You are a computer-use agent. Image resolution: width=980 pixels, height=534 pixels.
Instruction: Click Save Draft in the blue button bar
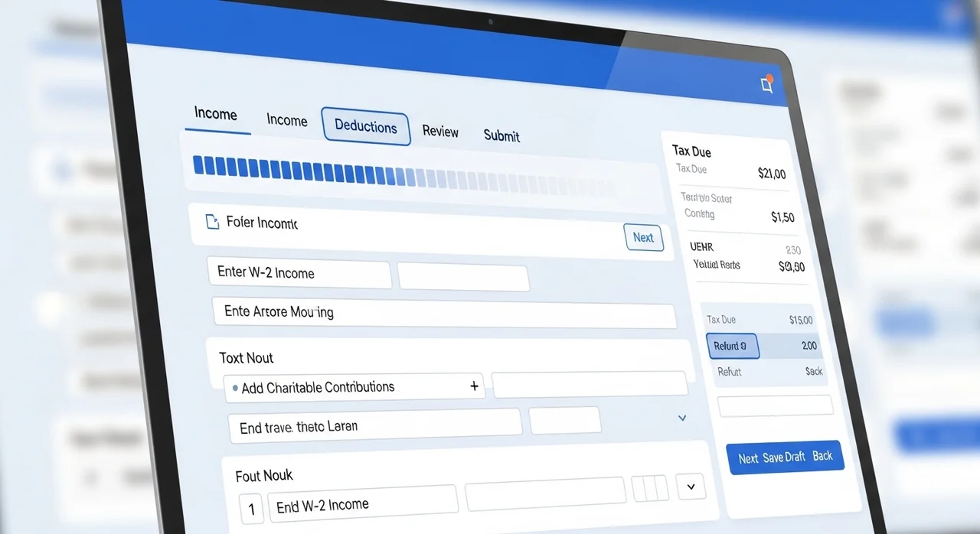pos(784,457)
